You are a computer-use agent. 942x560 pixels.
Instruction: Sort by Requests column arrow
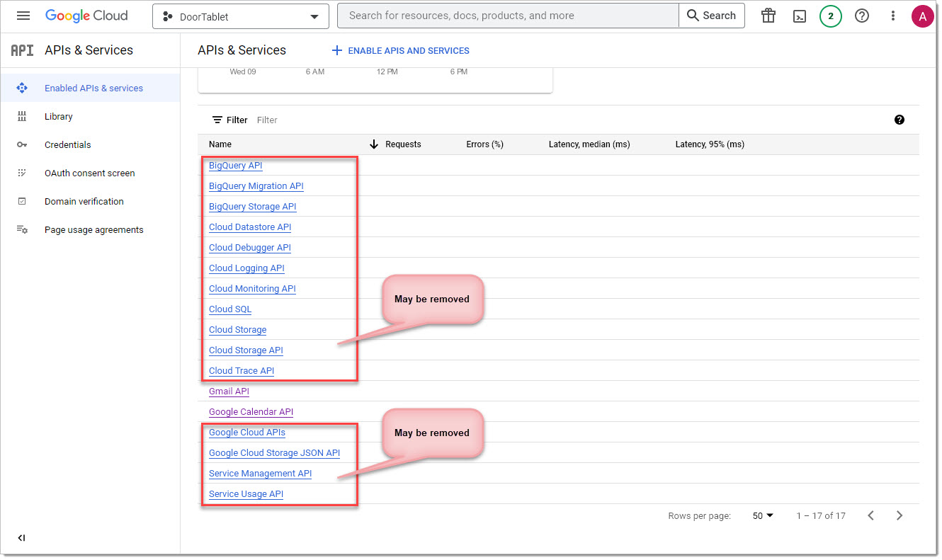coord(375,144)
